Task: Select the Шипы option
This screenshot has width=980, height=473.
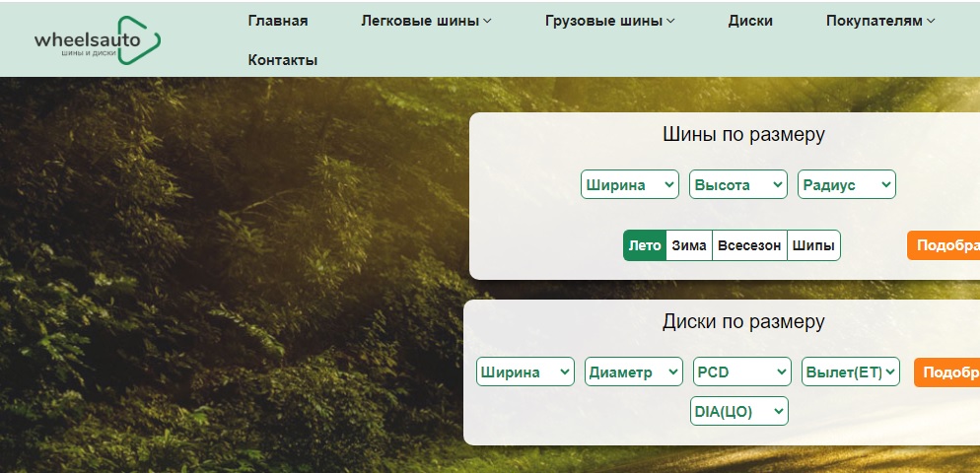Action: pyautogui.click(x=813, y=245)
